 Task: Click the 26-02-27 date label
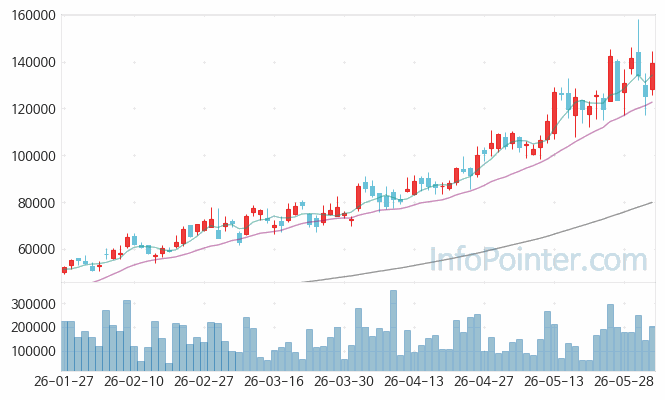(x=204, y=381)
